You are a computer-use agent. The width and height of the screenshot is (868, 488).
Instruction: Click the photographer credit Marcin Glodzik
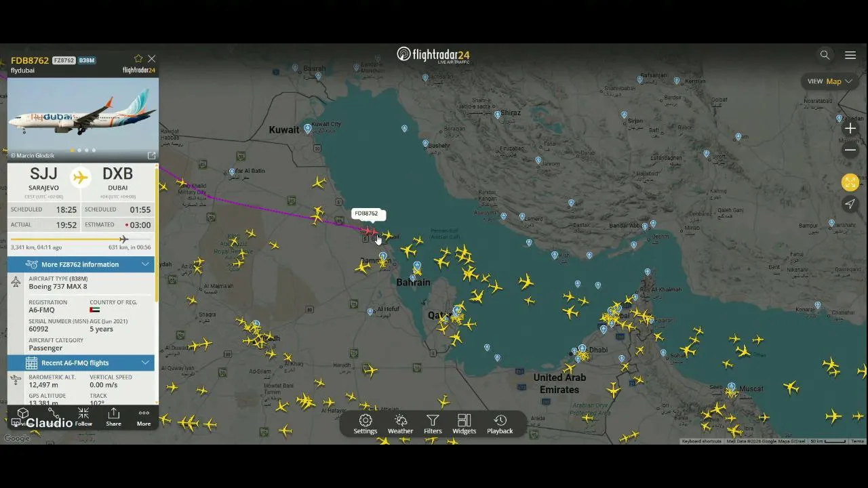click(33, 156)
